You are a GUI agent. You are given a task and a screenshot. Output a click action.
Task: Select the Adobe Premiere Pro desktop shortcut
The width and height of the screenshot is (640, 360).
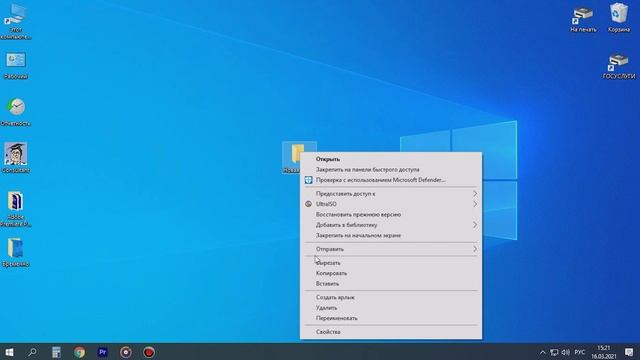click(16, 209)
